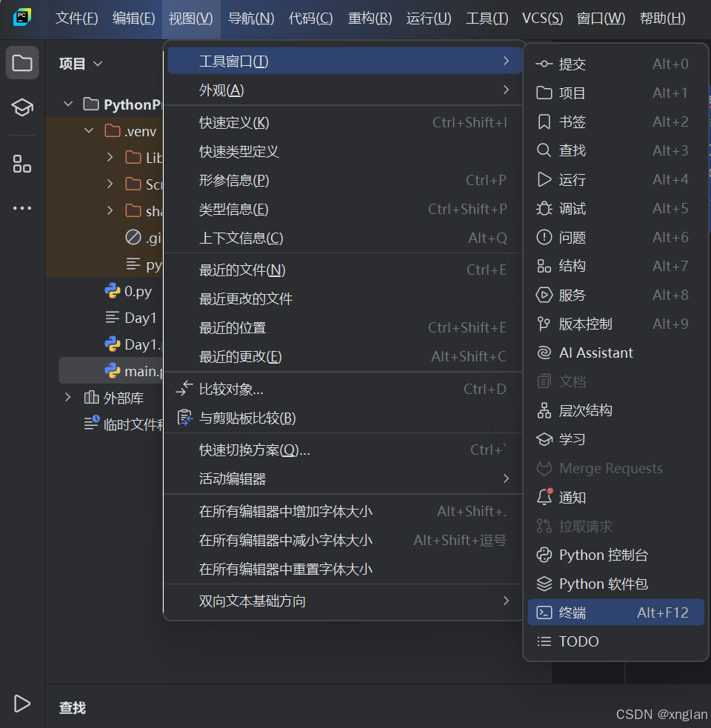Click the compare arrows icon beside 比较对象
This screenshot has width=711, height=728.
coord(184,388)
